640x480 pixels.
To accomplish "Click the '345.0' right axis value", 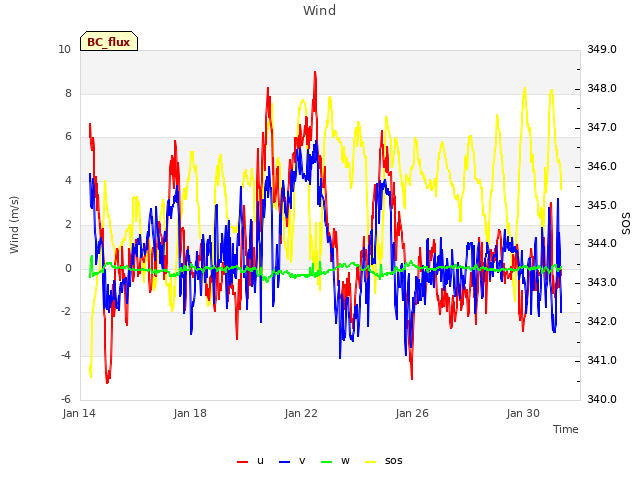I will tap(602, 205).
